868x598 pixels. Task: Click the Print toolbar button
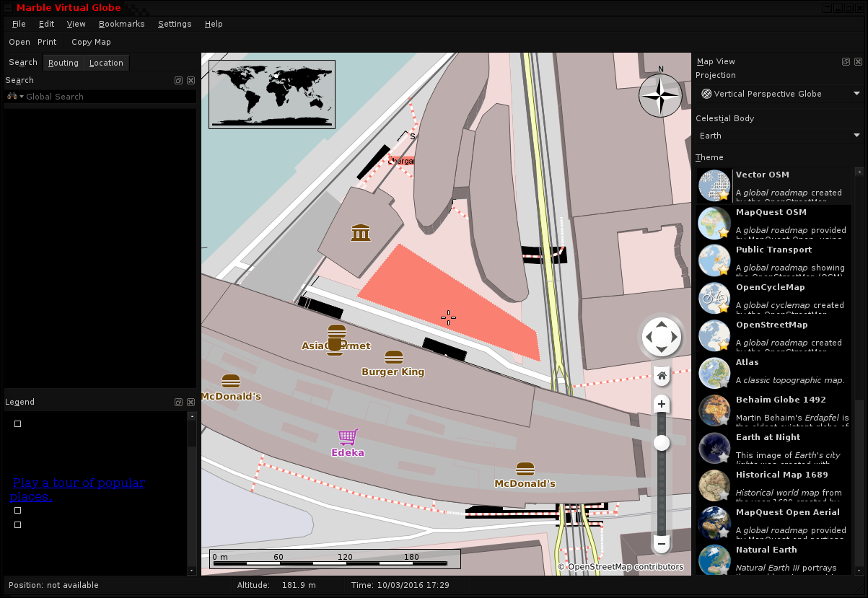[47, 42]
